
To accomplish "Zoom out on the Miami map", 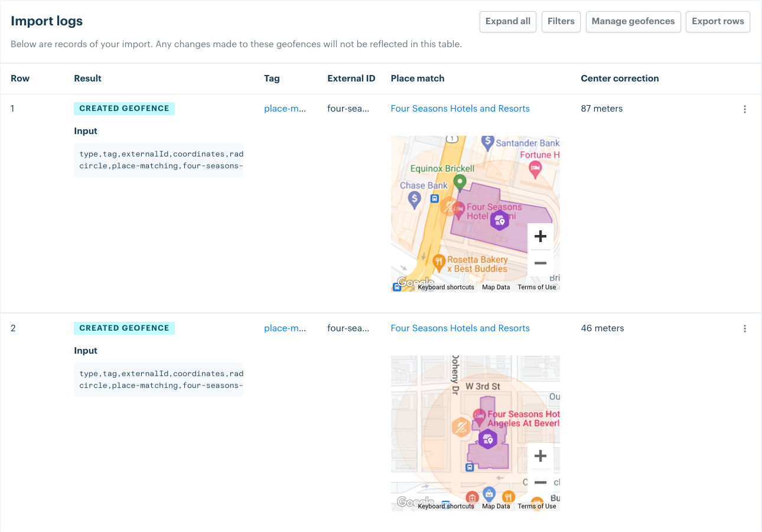I will pyautogui.click(x=540, y=263).
